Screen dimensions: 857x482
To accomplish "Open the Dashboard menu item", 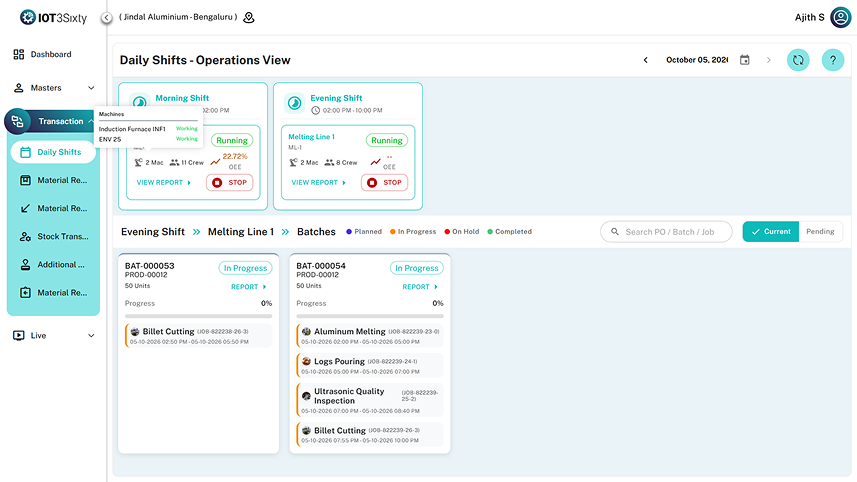I will pyautogui.click(x=51, y=54).
